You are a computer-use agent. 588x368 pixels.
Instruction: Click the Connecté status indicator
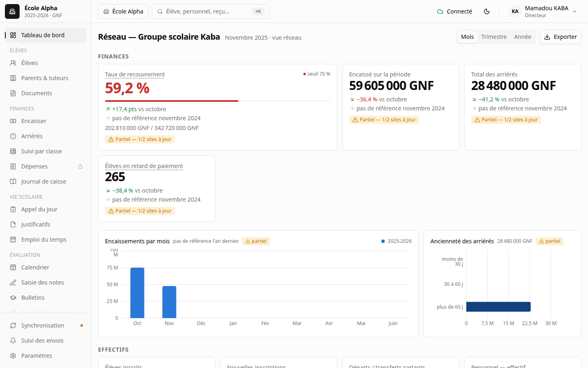tap(454, 11)
